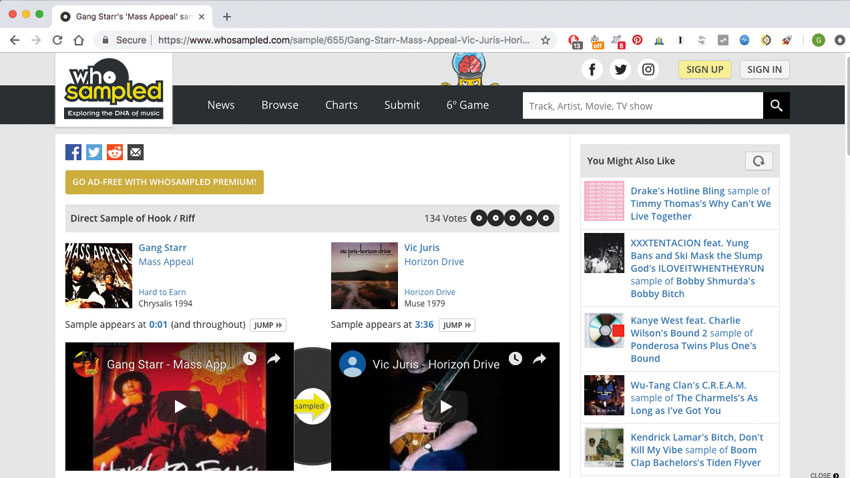Open WhoSampled Instagram profile icon
Viewport: 850px width, 478px height.
648,69
